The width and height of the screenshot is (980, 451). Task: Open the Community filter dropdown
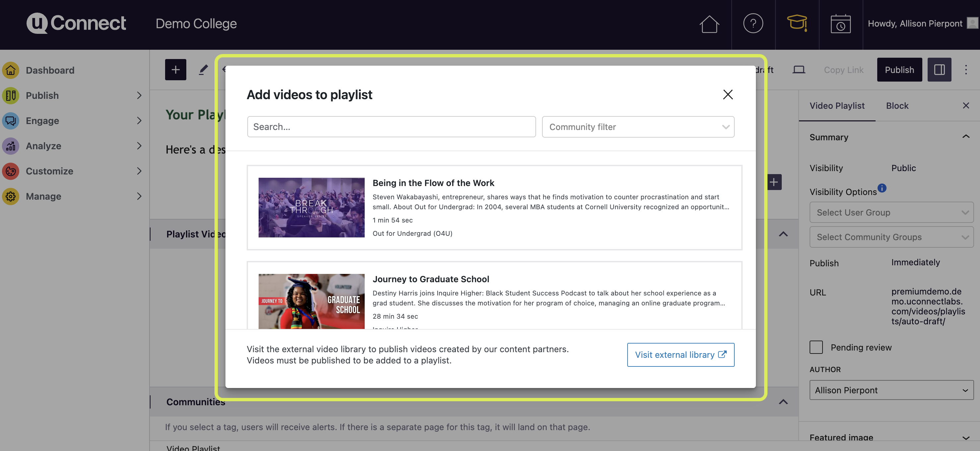coord(638,127)
